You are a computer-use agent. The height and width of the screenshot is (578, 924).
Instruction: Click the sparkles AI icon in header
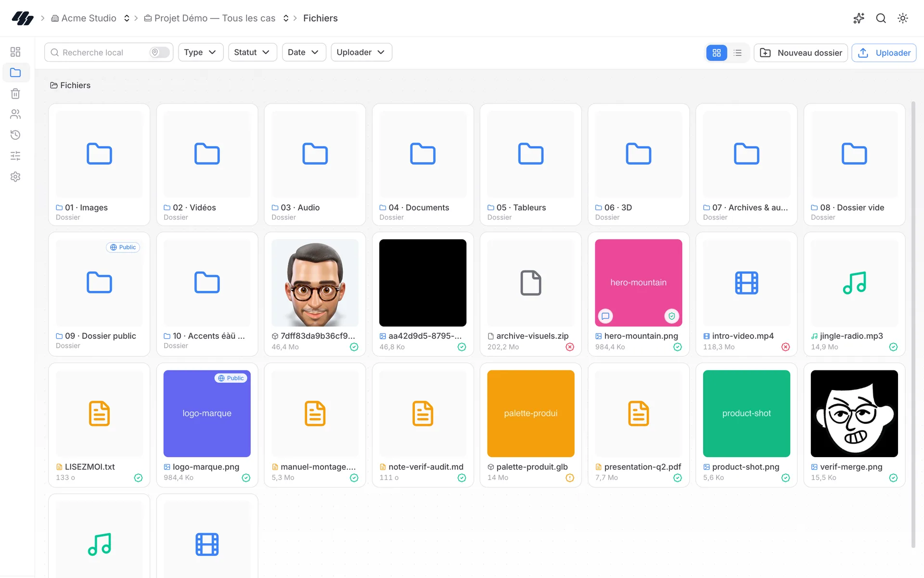point(859,18)
